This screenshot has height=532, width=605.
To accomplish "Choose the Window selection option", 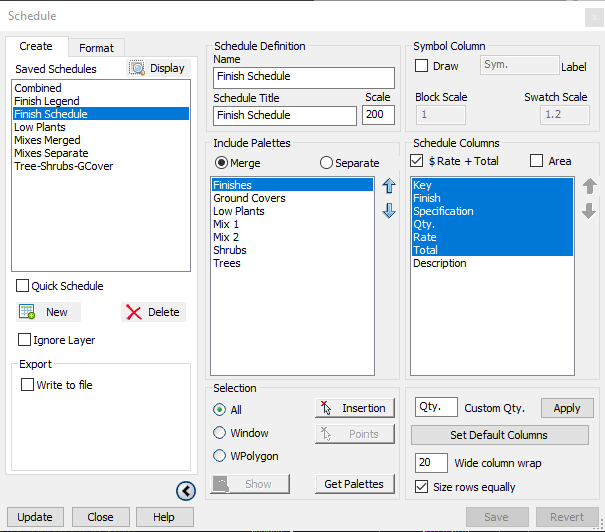I will (219, 433).
